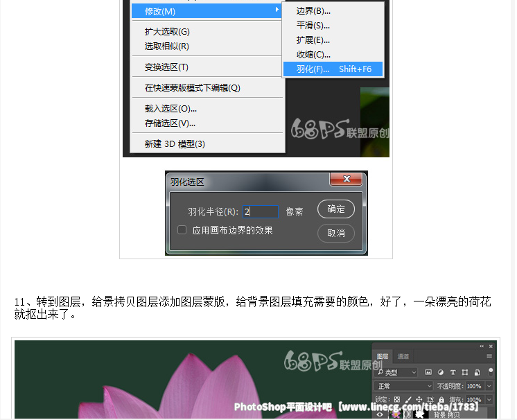Screen dimensions: 517x420
Task: Click the 背景 拷贝 layer name
Action: coord(447,415)
